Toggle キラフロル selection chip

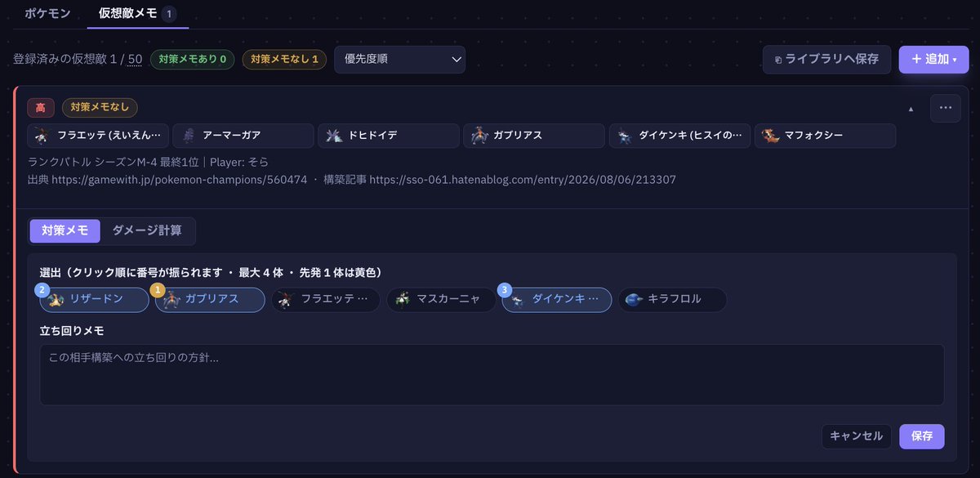point(672,300)
